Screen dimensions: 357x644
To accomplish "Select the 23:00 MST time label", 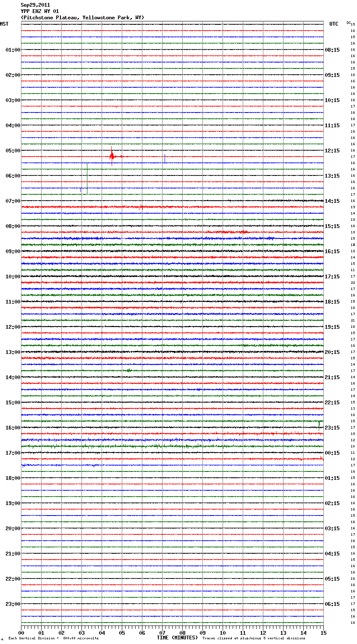I will point(13,604).
